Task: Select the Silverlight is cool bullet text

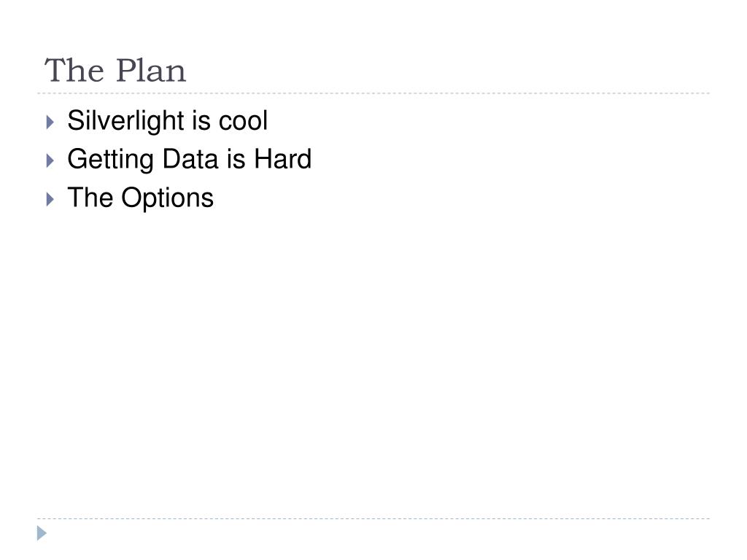Action: [x=168, y=120]
